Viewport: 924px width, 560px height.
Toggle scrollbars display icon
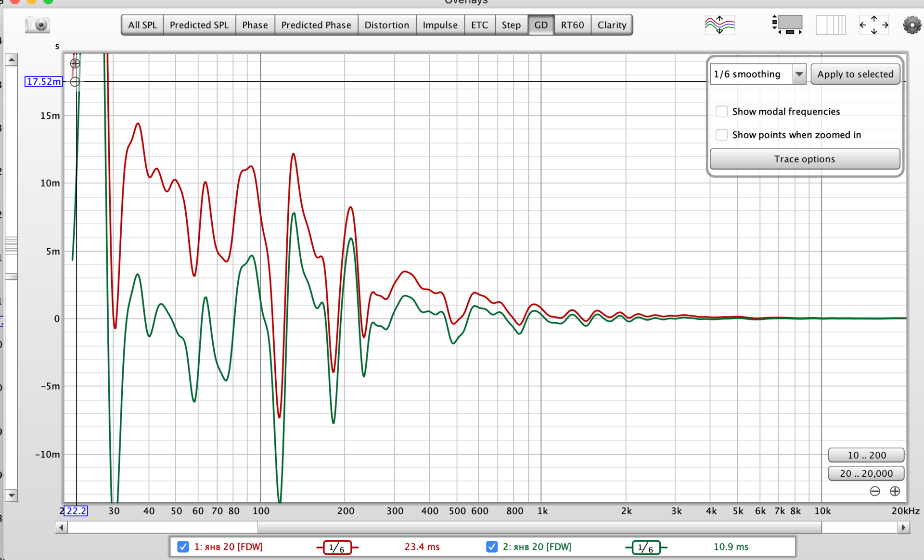click(x=787, y=25)
